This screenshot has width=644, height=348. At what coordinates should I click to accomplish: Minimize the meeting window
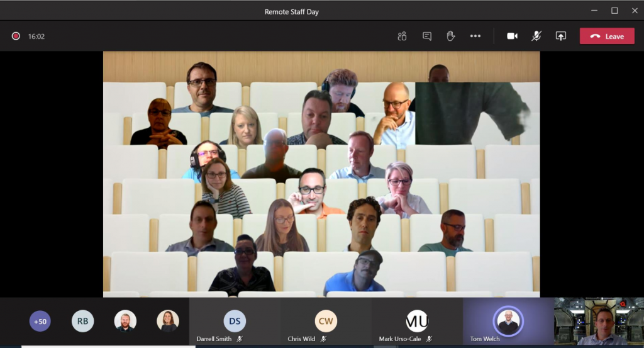click(594, 11)
